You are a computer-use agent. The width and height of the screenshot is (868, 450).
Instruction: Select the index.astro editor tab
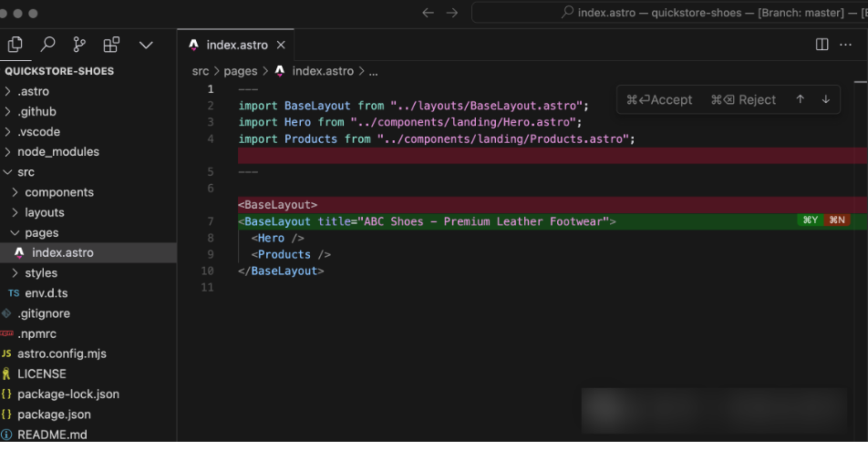coord(233,45)
